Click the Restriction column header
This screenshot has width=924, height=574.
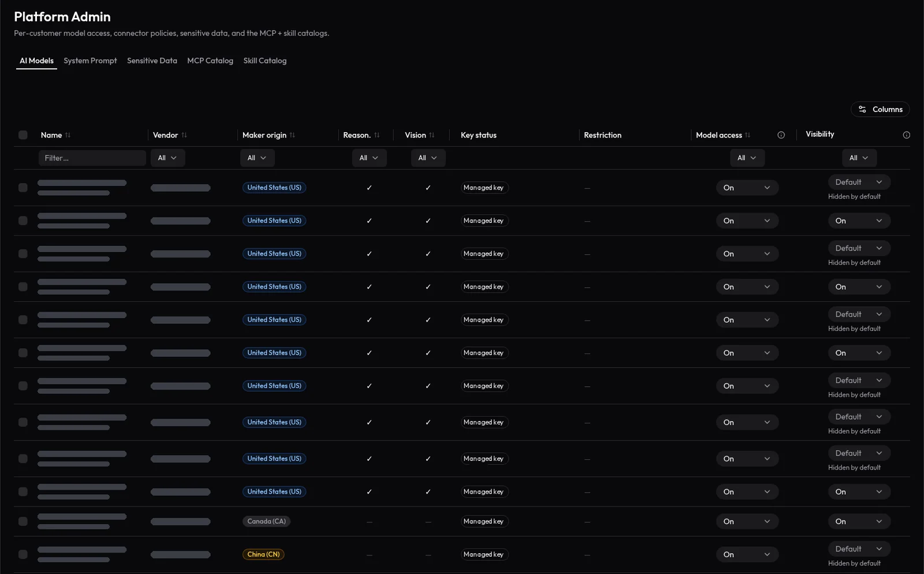[x=603, y=135]
